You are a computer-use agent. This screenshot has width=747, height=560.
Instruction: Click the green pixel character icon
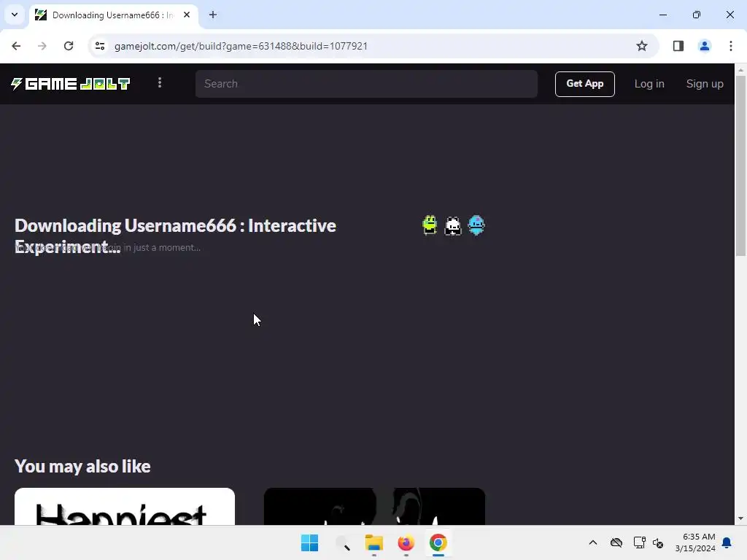[430, 225]
